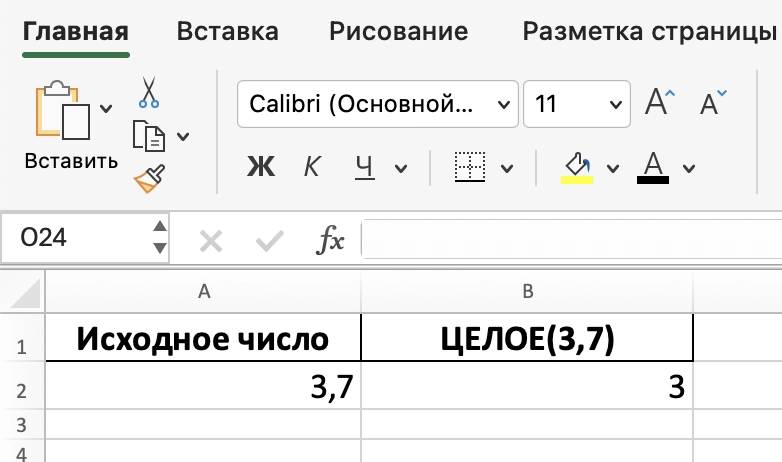Open the Разметка страницы tab
The image size is (782, 462).
click(x=649, y=32)
